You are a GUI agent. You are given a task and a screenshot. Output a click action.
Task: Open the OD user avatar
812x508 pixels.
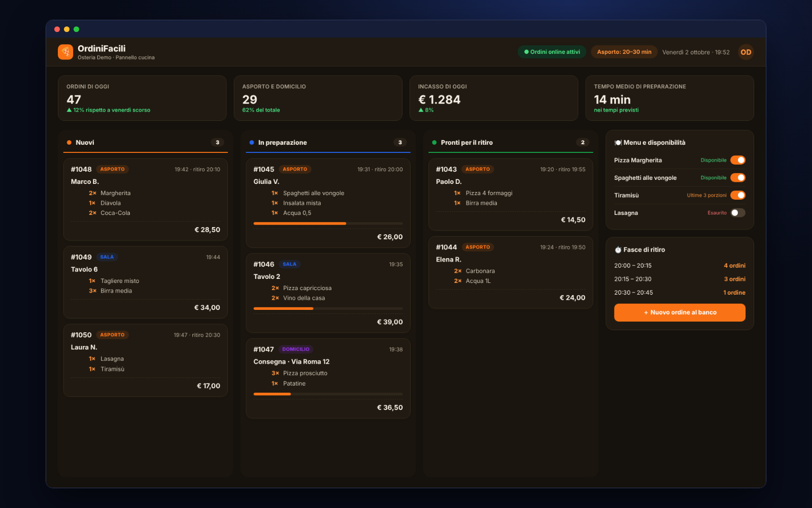[746, 52]
